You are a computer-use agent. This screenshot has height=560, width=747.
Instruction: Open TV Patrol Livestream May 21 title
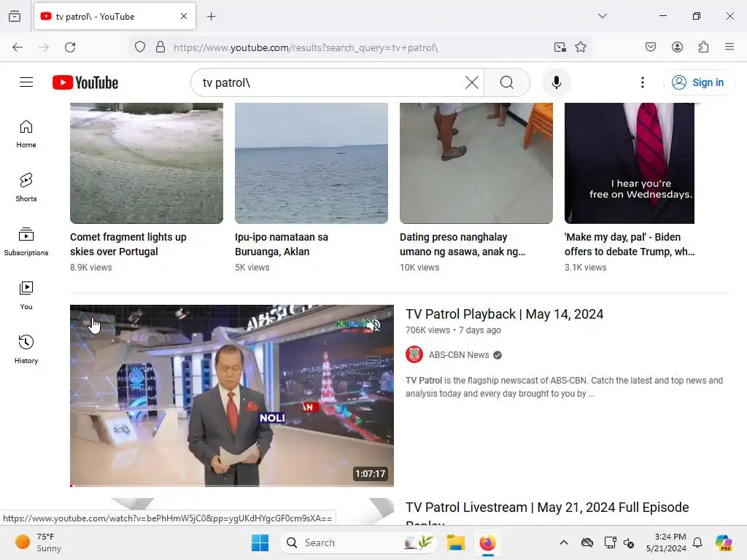click(547, 513)
